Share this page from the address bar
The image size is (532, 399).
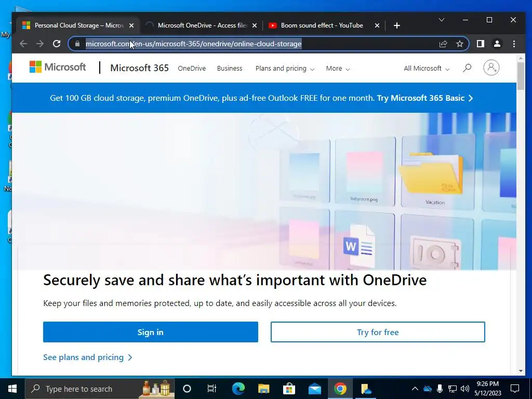(x=443, y=44)
